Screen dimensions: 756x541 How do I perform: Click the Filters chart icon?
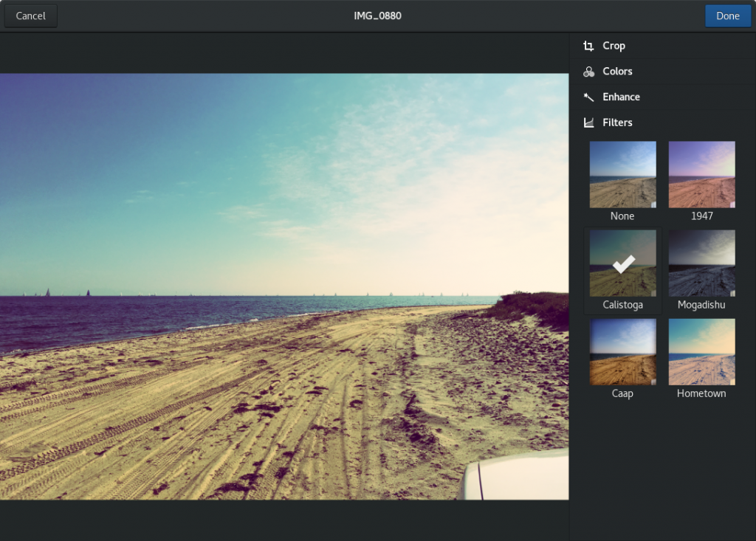point(588,123)
